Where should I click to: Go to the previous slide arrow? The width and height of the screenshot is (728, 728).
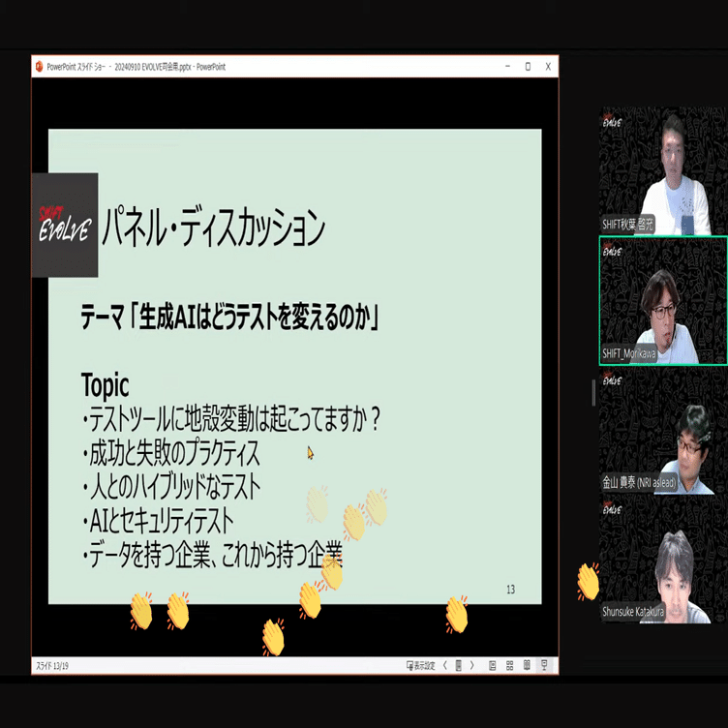coord(444,665)
